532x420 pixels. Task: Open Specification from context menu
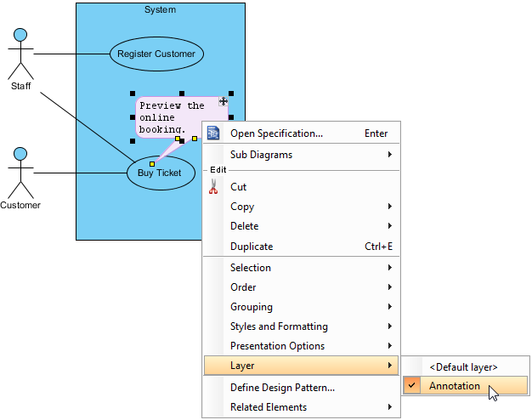(x=302, y=133)
